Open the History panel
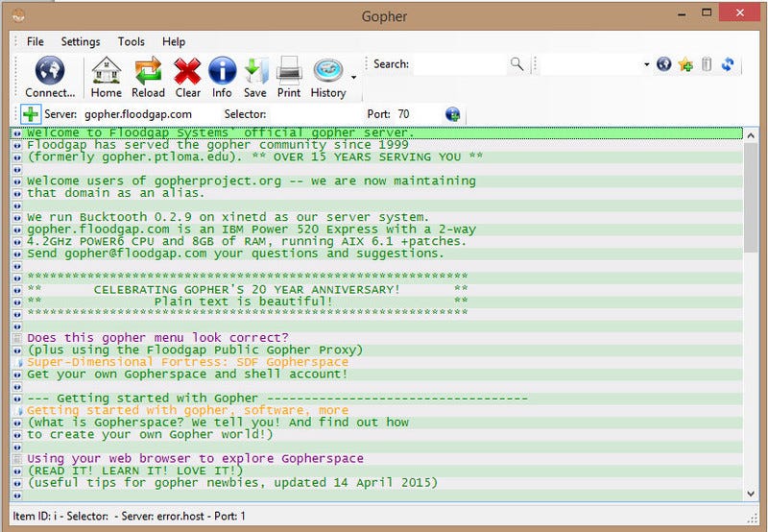The image size is (768, 532). click(328, 71)
